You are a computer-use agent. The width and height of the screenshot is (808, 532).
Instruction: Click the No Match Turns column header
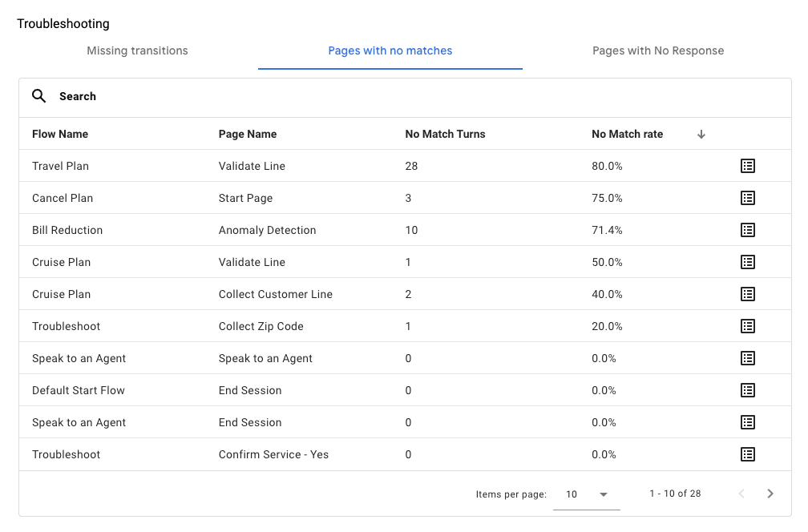(x=445, y=134)
